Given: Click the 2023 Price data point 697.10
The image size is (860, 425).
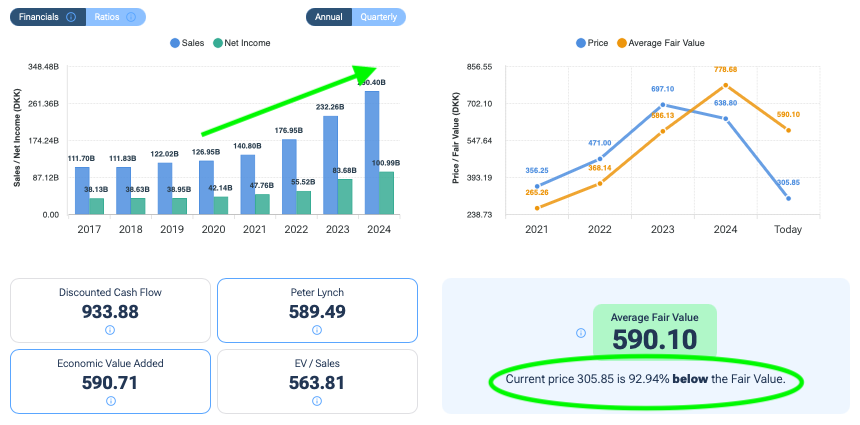Looking at the screenshot, I should click(x=662, y=105).
